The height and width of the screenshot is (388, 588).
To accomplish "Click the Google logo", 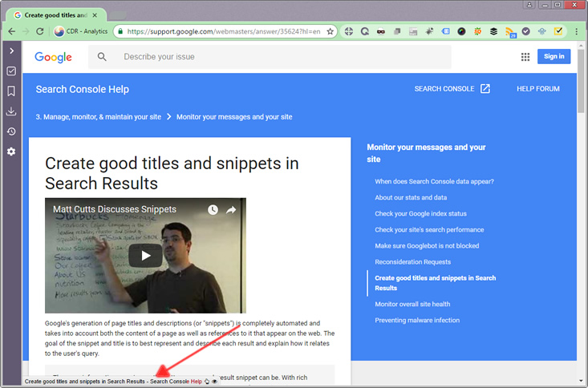I will (53, 57).
